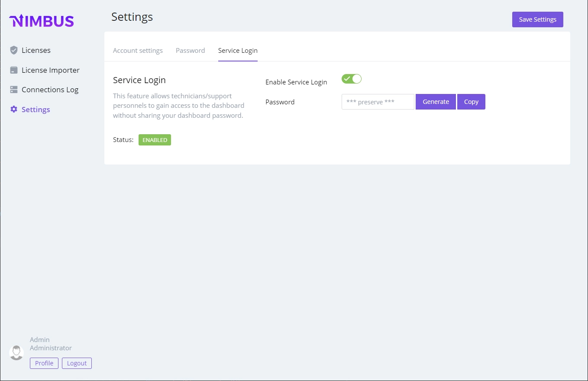This screenshot has height=381, width=588.
Task: Click the Status: label
Action: pyautogui.click(x=123, y=140)
